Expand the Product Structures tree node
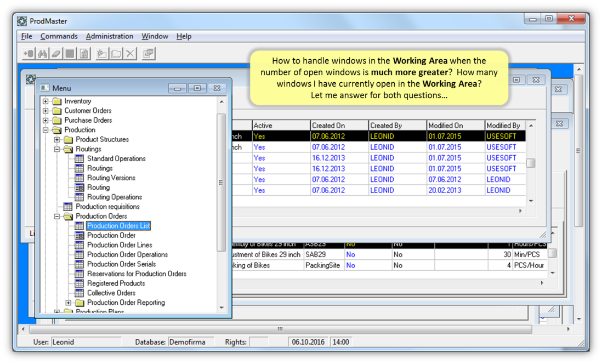The width and height of the screenshot is (602, 364). pos(57,140)
